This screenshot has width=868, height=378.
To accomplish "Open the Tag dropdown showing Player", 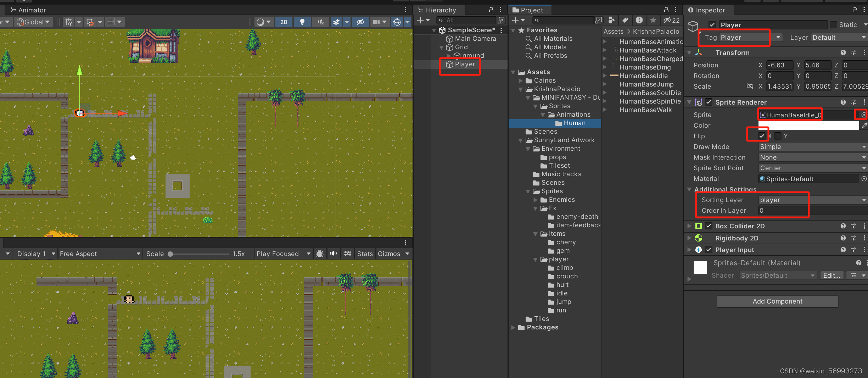I will coord(750,38).
